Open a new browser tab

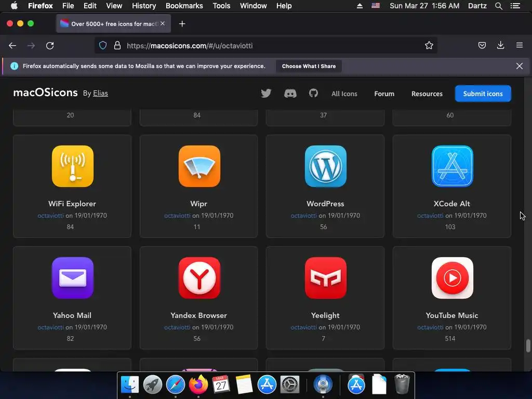182,24
